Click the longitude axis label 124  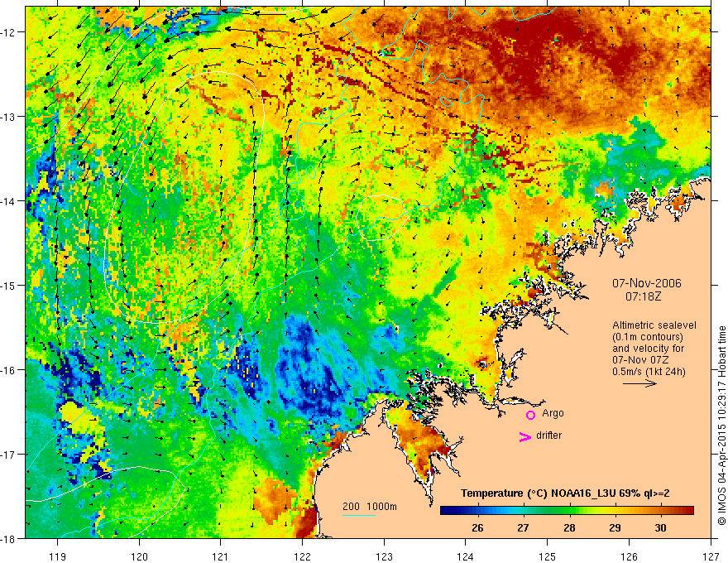pyautogui.click(x=466, y=556)
